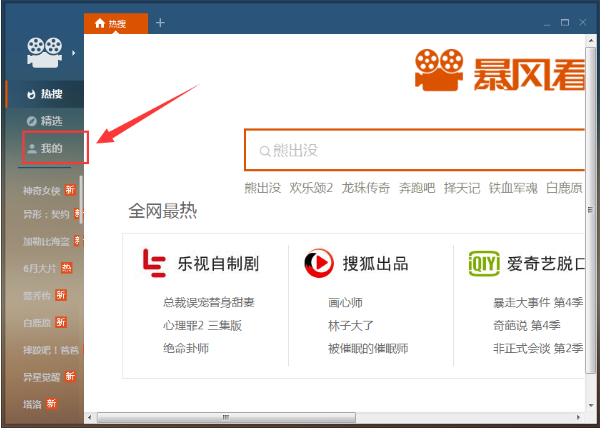Image resolution: width=600 pixels, height=429 pixels.
Task: Click the film camera logo in sidebar
Action: (x=44, y=52)
